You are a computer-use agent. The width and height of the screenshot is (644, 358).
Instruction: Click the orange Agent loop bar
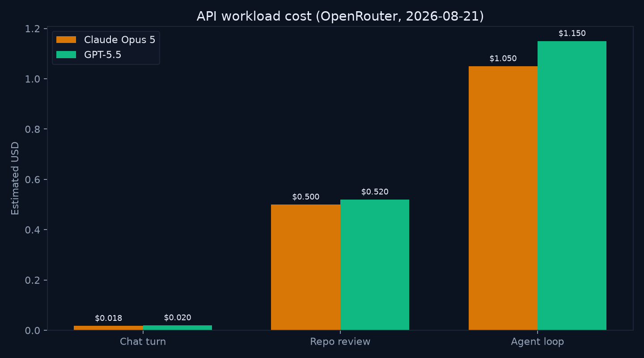coord(503,198)
